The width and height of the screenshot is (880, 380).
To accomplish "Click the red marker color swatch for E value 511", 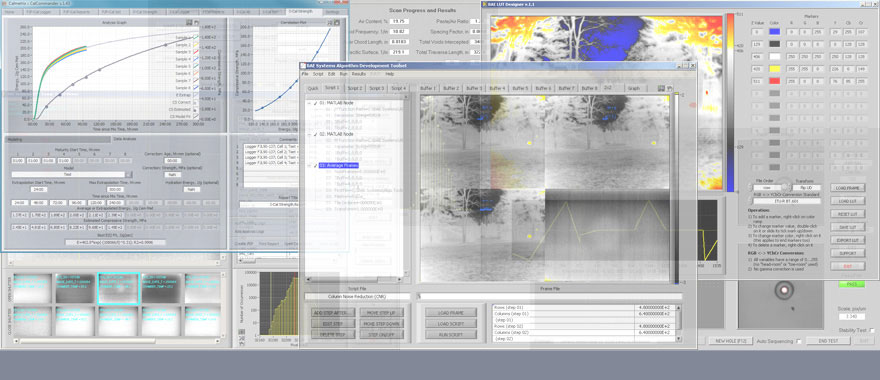I will pyautogui.click(x=774, y=81).
